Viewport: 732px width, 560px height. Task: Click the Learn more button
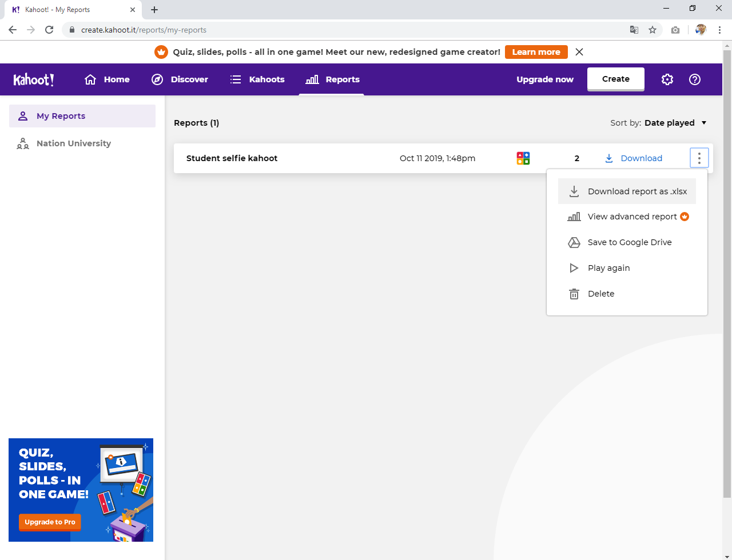pos(536,52)
